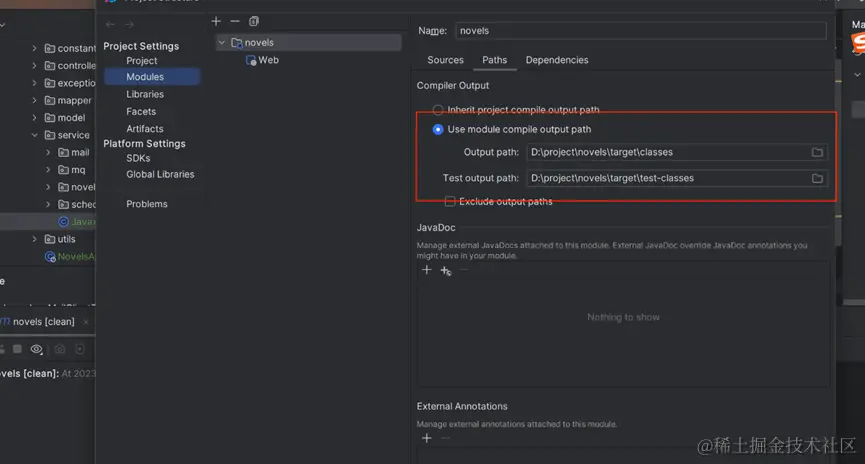Collapse the novels module tree node
The image size is (865, 464).
click(x=222, y=43)
